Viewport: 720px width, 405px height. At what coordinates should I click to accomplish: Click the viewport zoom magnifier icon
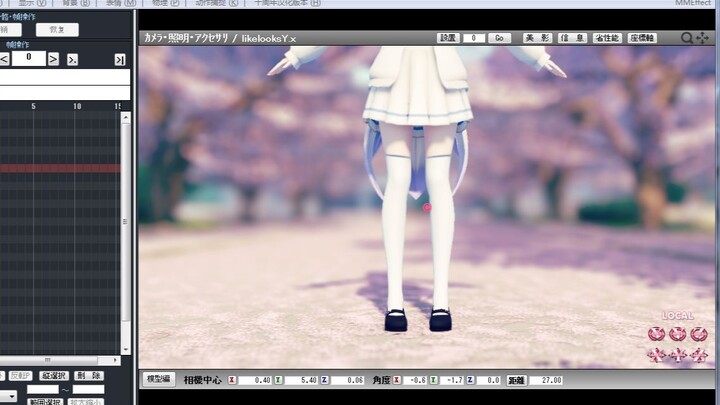click(686, 38)
